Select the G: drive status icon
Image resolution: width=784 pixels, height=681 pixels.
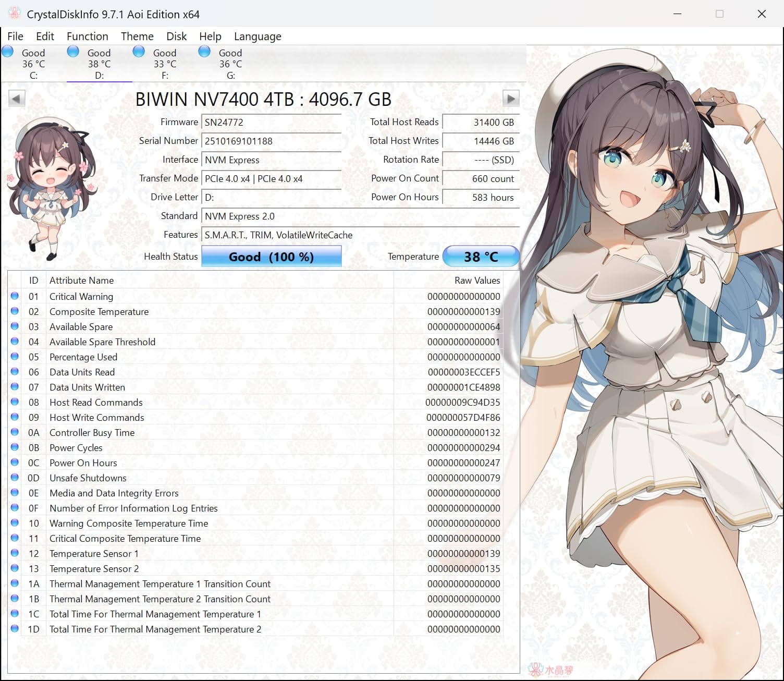click(x=205, y=52)
